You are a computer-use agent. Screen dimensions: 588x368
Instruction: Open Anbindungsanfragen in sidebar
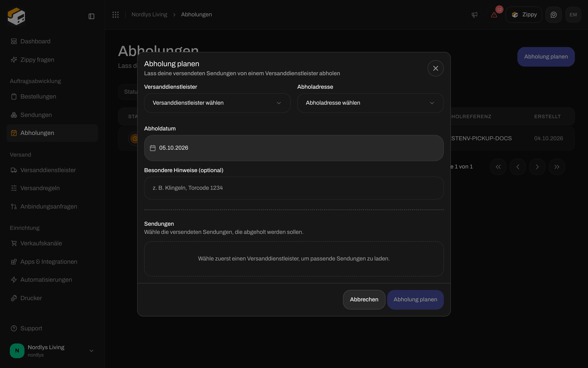[x=52, y=206]
